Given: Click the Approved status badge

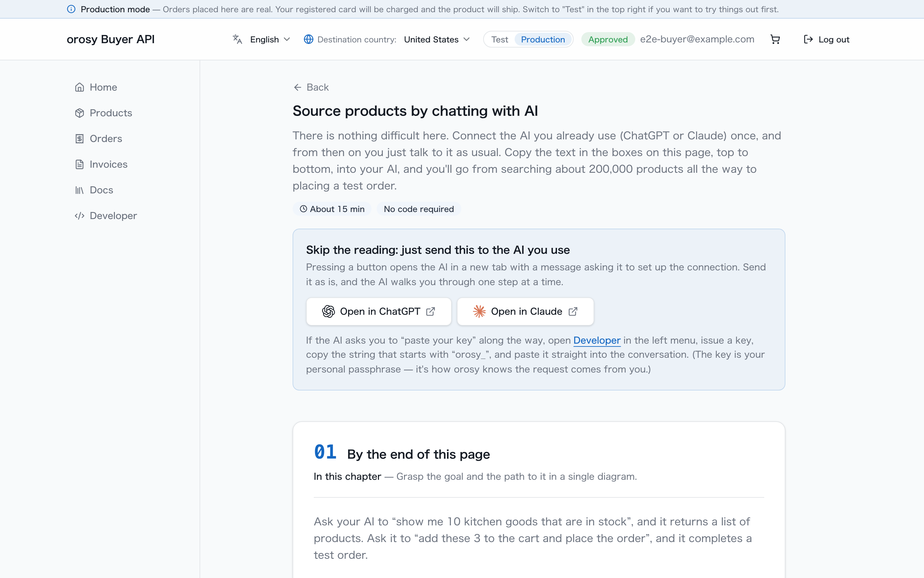Looking at the screenshot, I should pyautogui.click(x=608, y=39).
